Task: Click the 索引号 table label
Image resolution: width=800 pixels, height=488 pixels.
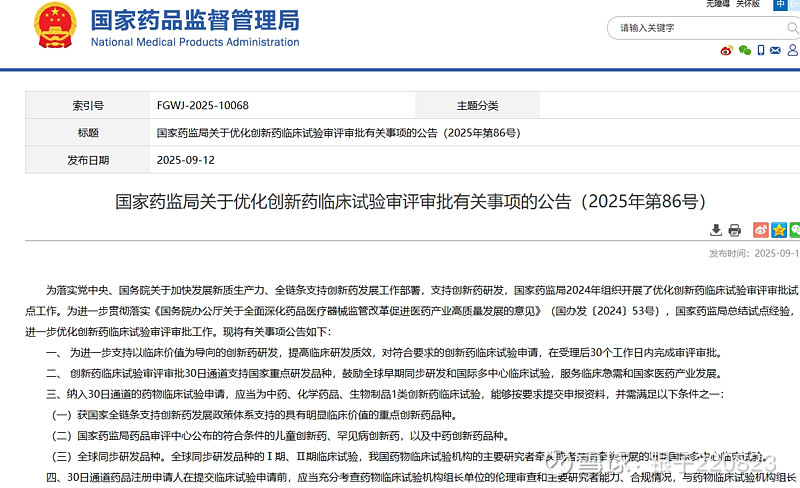Action: click(88, 106)
